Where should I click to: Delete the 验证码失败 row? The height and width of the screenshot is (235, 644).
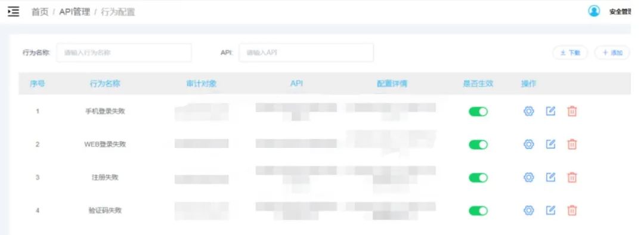[572, 211]
